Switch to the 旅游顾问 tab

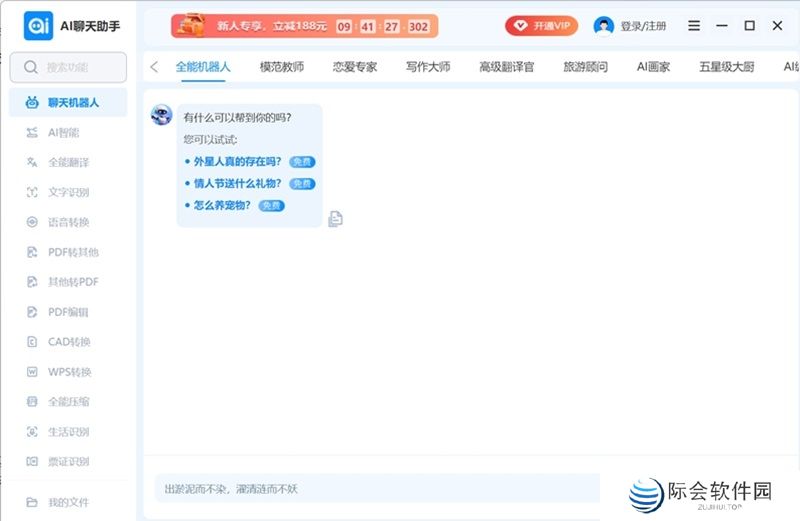pyautogui.click(x=586, y=67)
